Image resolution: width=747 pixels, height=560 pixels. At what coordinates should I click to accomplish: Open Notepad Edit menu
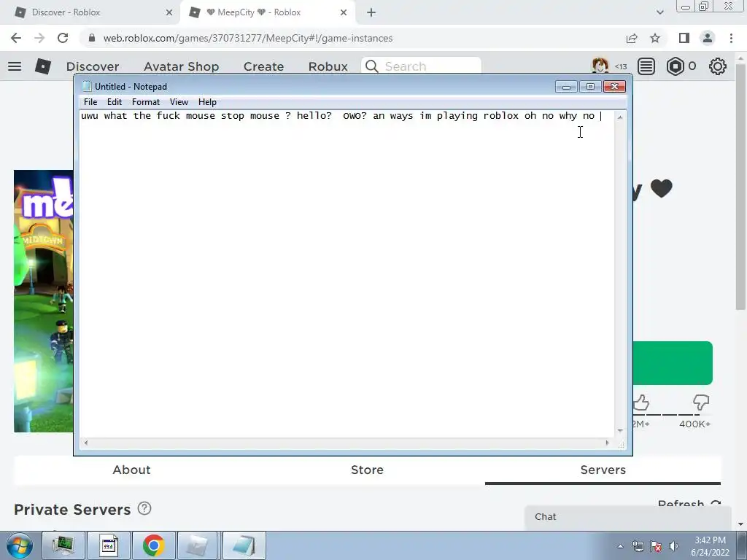(x=115, y=102)
